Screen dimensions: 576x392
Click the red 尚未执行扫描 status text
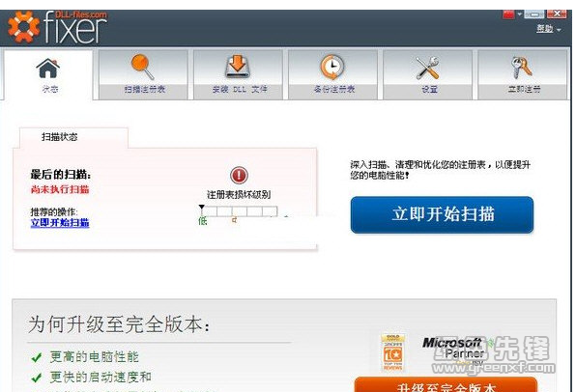(x=60, y=189)
